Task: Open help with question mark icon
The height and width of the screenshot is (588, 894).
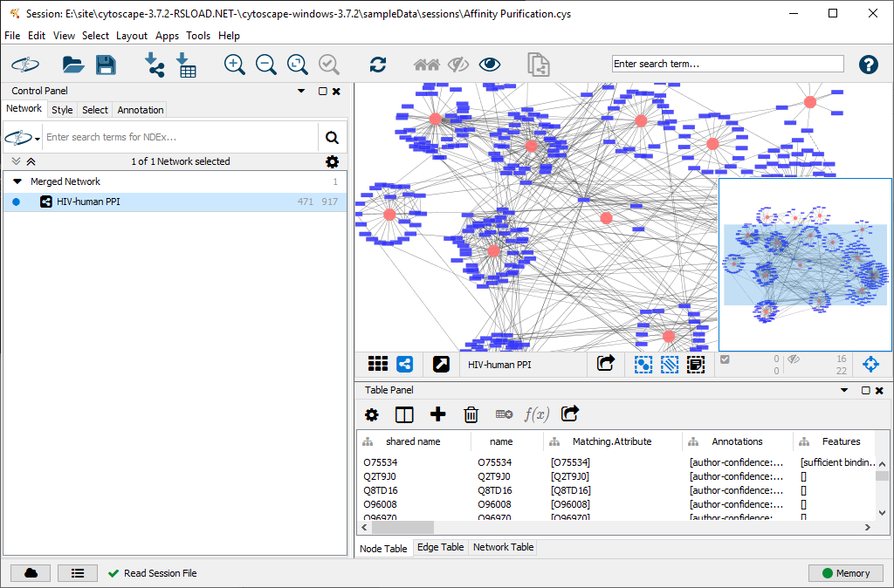Action: pyautogui.click(x=868, y=65)
